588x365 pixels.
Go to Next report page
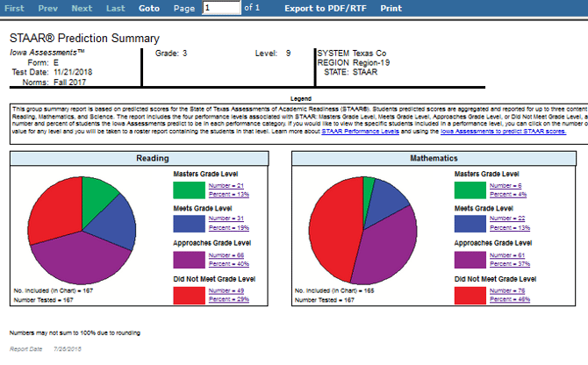(82, 8)
